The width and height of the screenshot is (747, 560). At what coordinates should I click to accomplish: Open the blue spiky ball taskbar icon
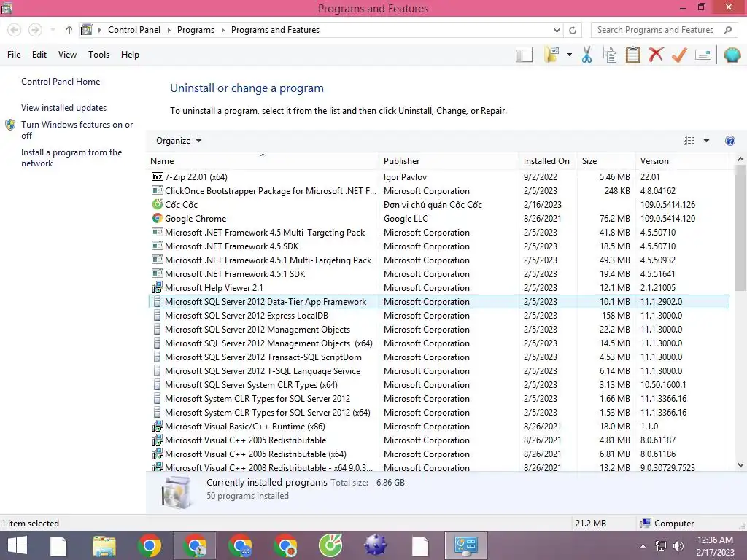tap(376, 545)
